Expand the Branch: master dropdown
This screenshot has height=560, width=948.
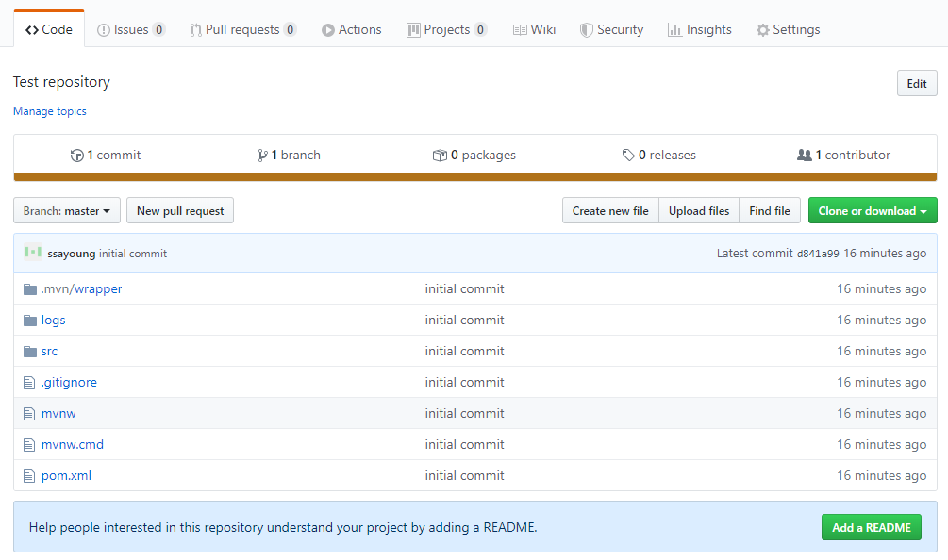coord(67,211)
